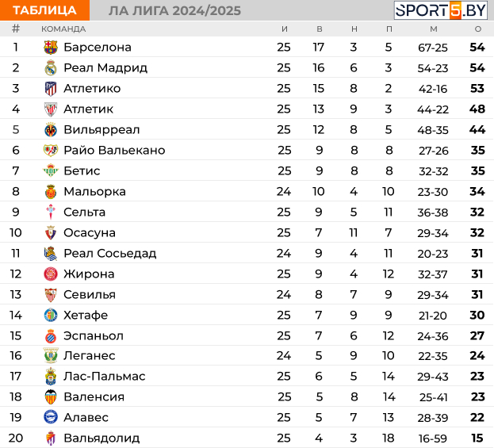The height and width of the screenshot is (448, 494).
Task: Click the Real Madrid club crest
Action: pos(51,67)
